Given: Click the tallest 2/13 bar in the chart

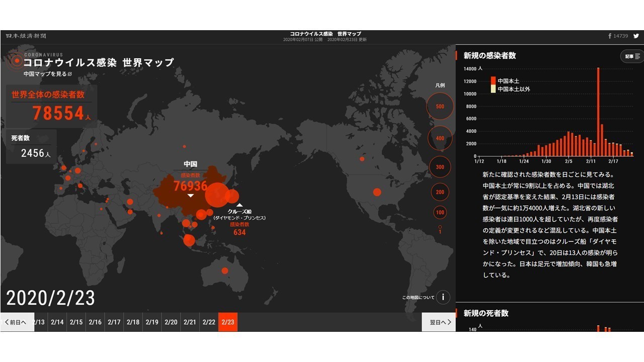Looking at the screenshot, I should [x=598, y=112].
